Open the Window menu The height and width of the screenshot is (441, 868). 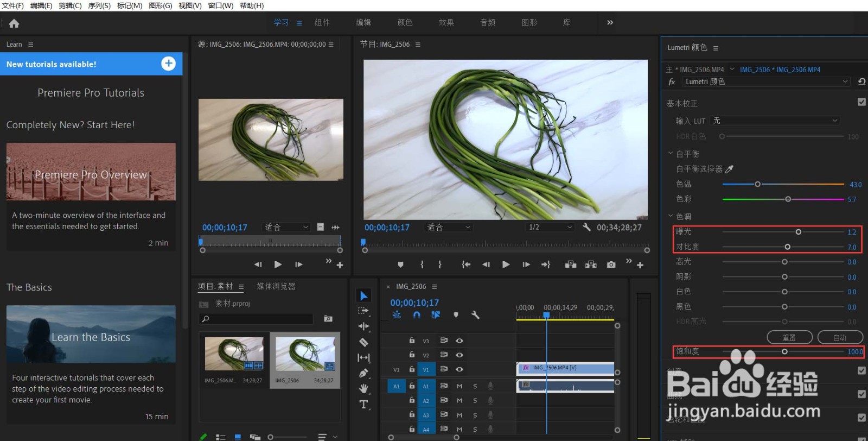(x=221, y=5)
